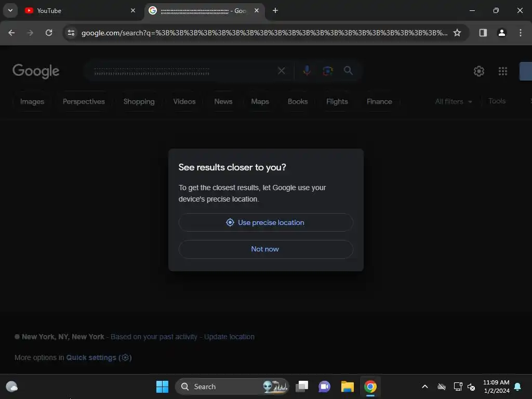The height and width of the screenshot is (399, 532).
Task: Select the Google search results tab
Action: [205, 11]
